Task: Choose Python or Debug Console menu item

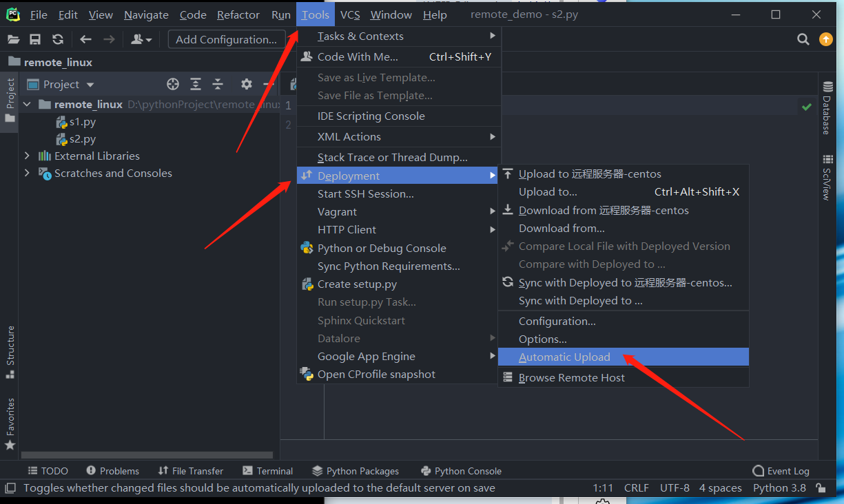Action: [398, 248]
